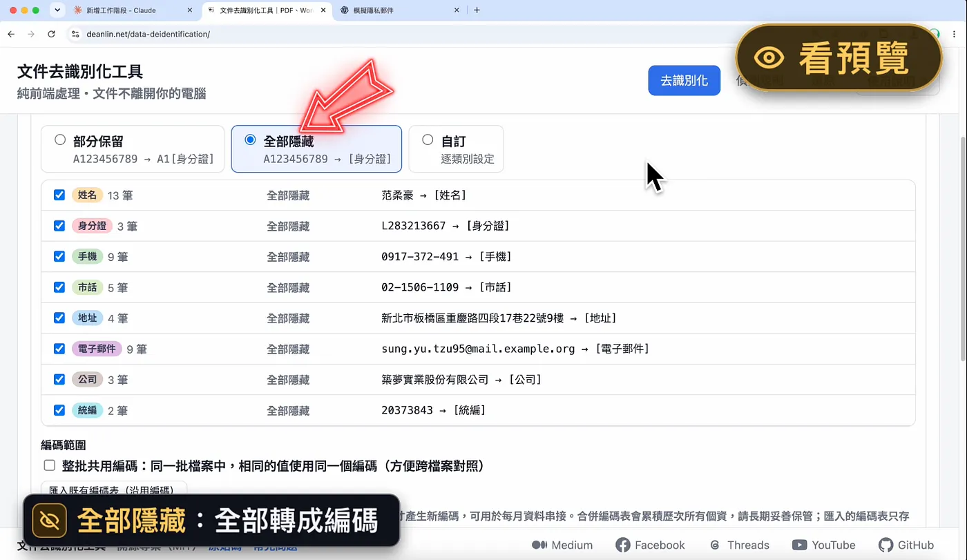Open the Threads link in footer

click(x=739, y=545)
